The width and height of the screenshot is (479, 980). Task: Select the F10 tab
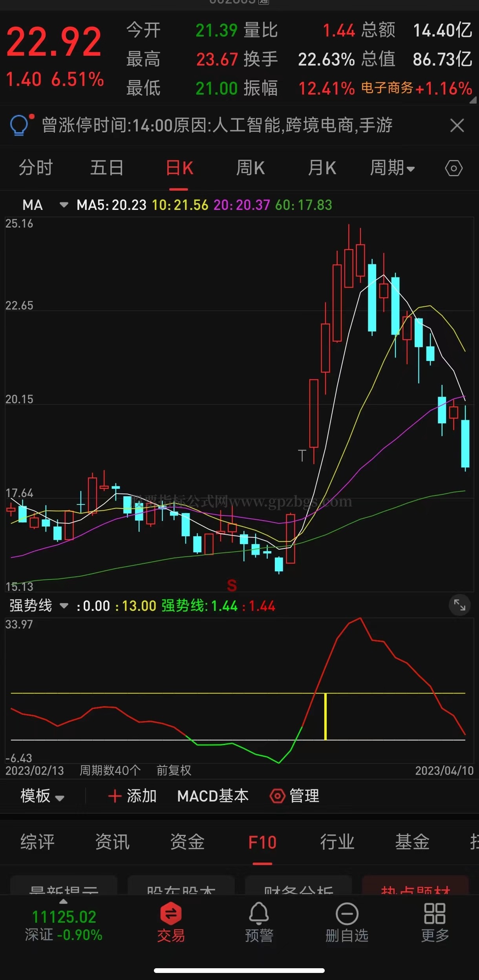pos(262,842)
